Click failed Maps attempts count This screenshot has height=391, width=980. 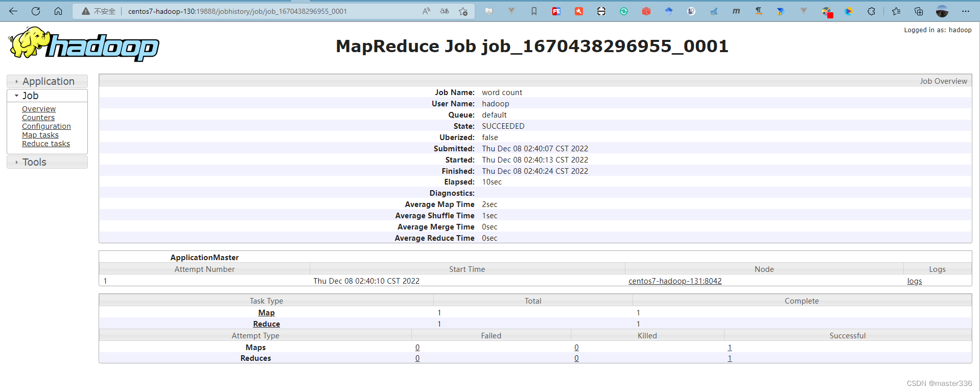point(417,348)
